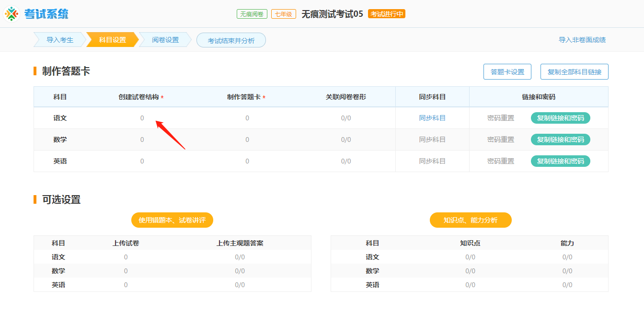Click the exam title 无痕测试考试05
The image size is (644, 314).
point(332,14)
